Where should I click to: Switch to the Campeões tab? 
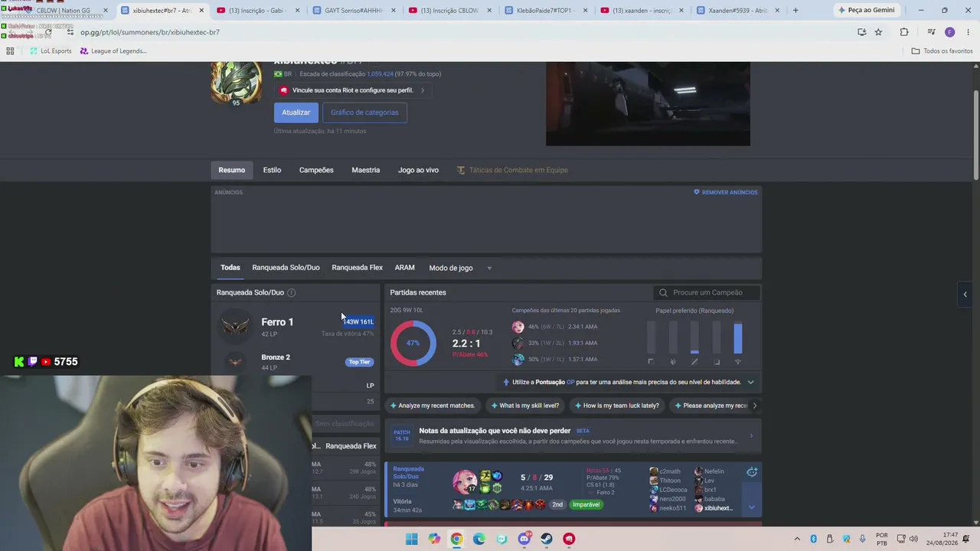(316, 170)
